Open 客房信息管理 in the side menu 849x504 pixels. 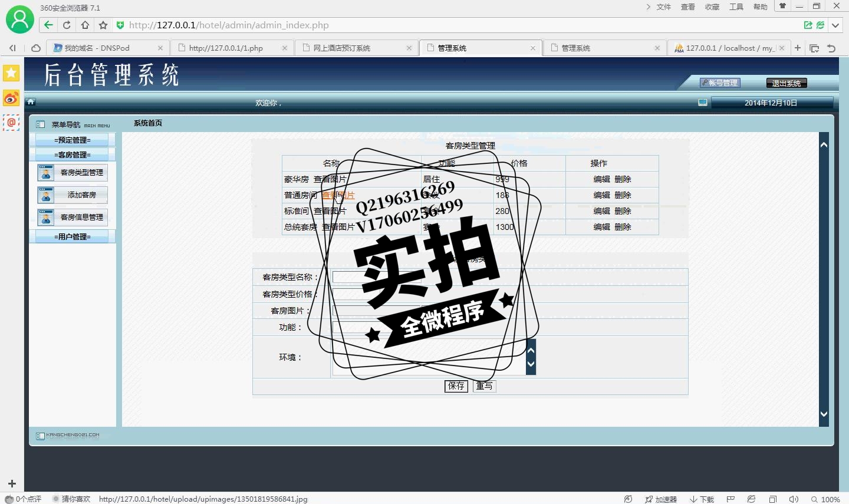[x=73, y=218]
